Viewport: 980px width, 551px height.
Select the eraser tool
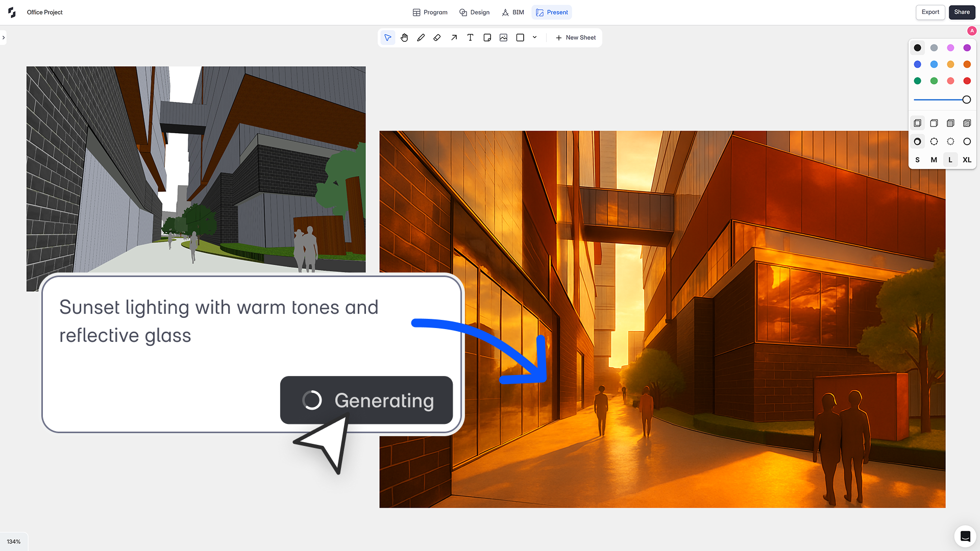437,38
